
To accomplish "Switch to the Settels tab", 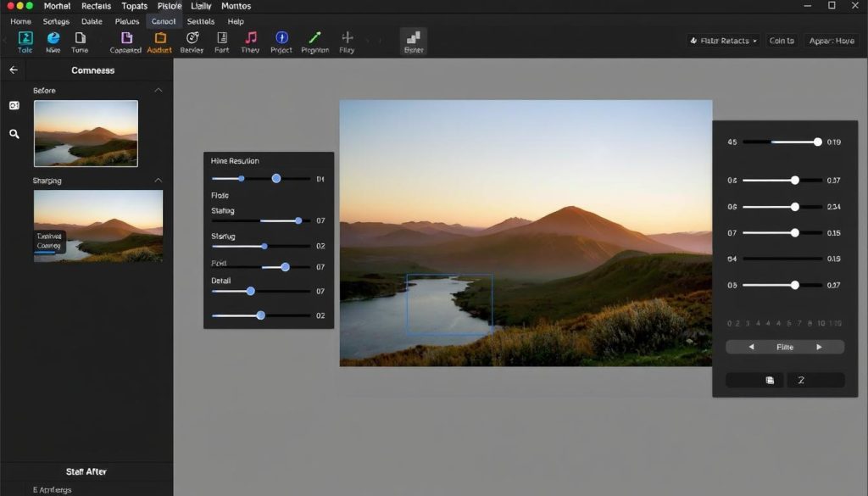I will pyautogui.click(x=201, y=21).
